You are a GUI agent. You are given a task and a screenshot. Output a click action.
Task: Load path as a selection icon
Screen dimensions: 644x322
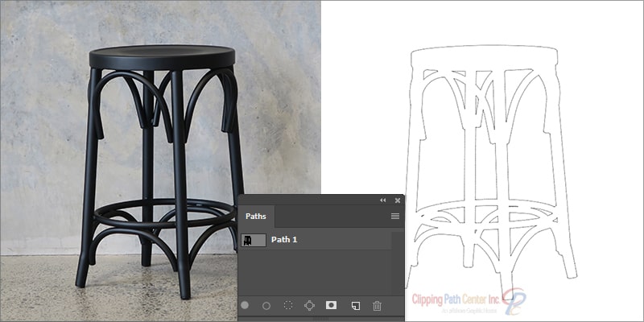[288, 305]
